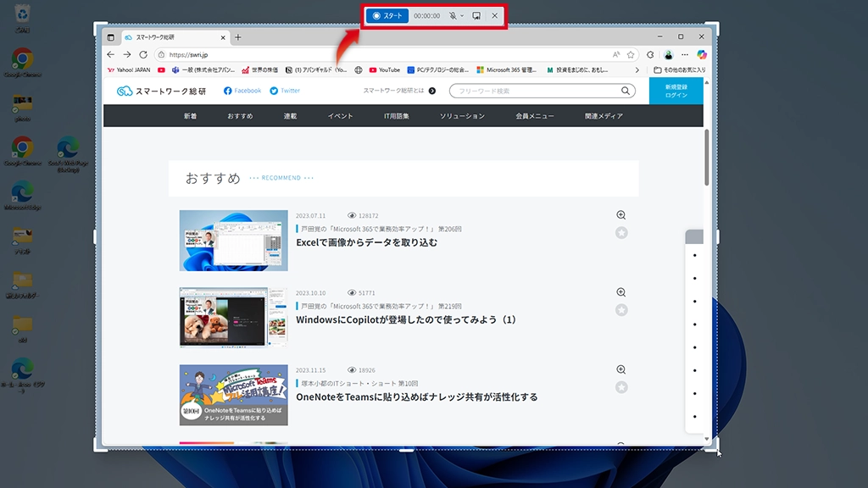Click the 00:00:00 recording timer
868x488 pixels.
(x=427, y=16)
